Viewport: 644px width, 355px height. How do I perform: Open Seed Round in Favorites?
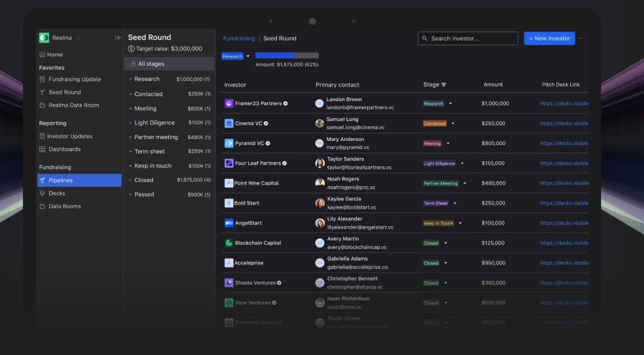tap(60, 93)
